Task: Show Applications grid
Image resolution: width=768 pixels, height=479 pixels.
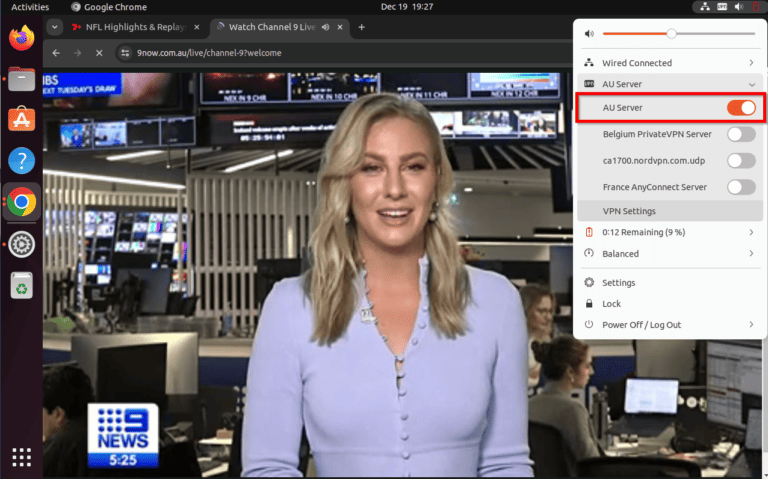Action: pyautogui.click(x=21, y=457)
